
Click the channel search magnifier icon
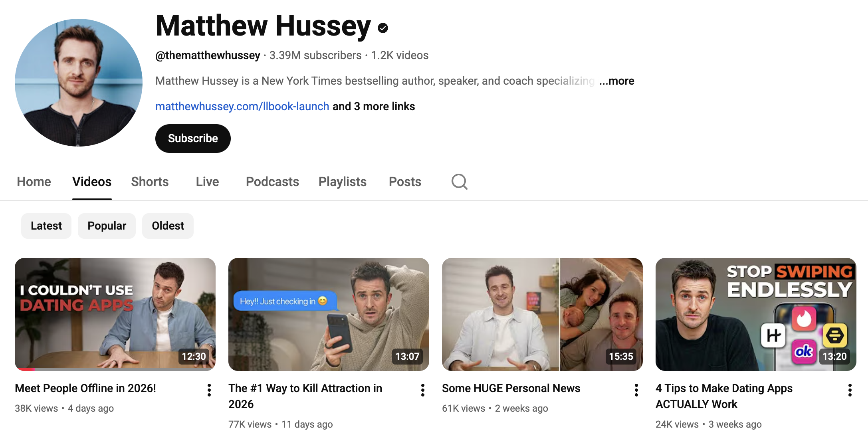[x=459, y=182]
